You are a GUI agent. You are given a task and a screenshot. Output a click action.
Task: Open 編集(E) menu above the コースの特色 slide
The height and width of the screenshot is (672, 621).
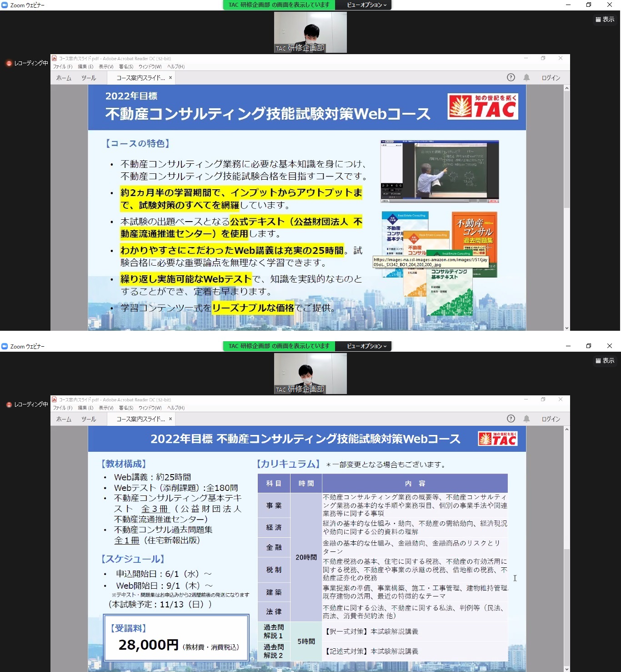pyautogui.click(x=85, y=66)
